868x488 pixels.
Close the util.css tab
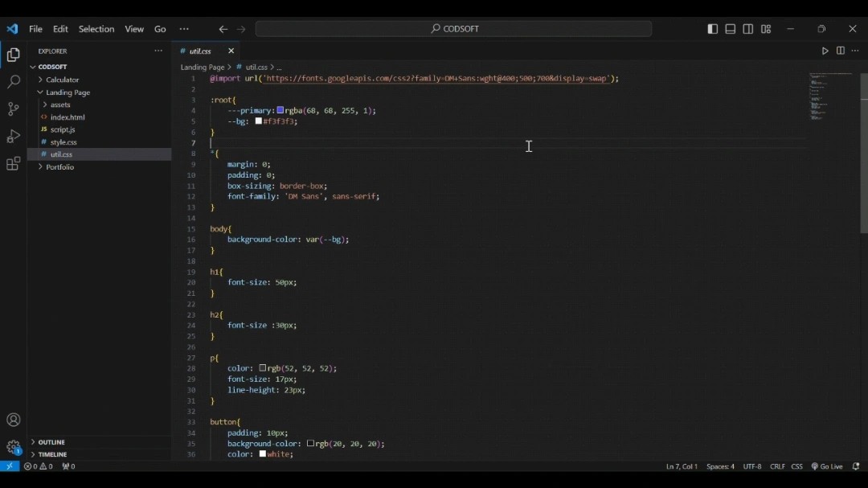231,51
